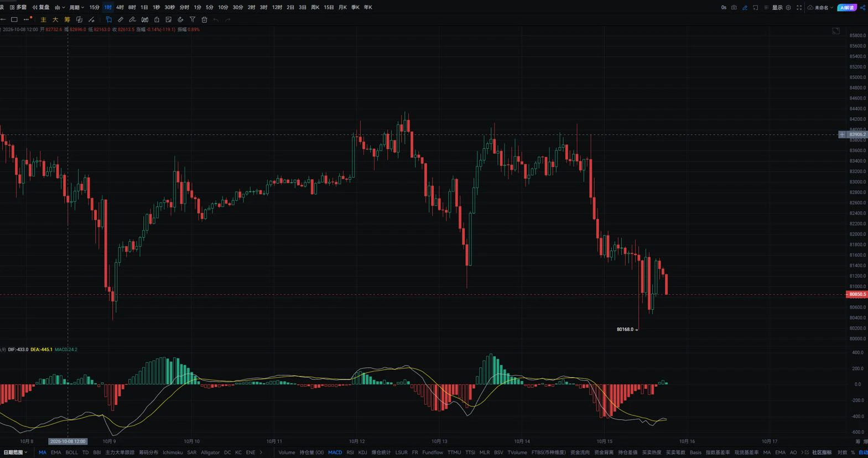Click the 社区指标 community indicators button

(822, 452)
